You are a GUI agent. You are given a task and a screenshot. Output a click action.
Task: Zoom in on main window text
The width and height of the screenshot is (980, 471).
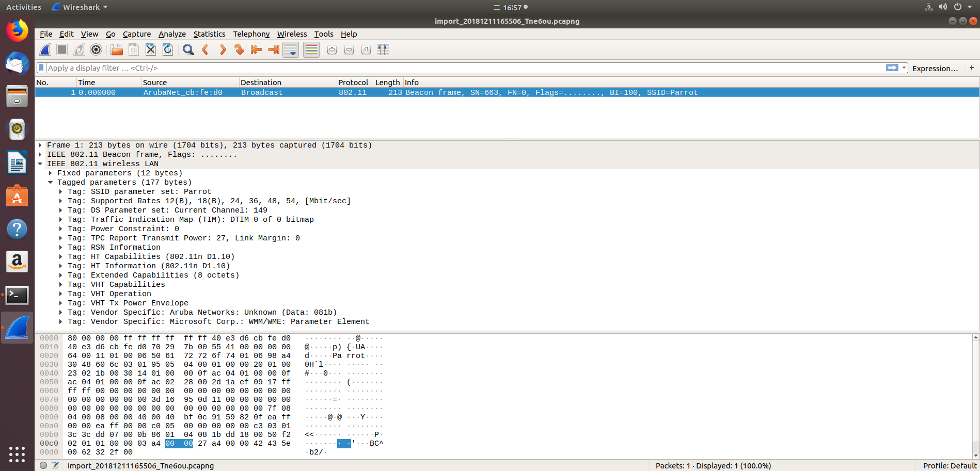332,50
